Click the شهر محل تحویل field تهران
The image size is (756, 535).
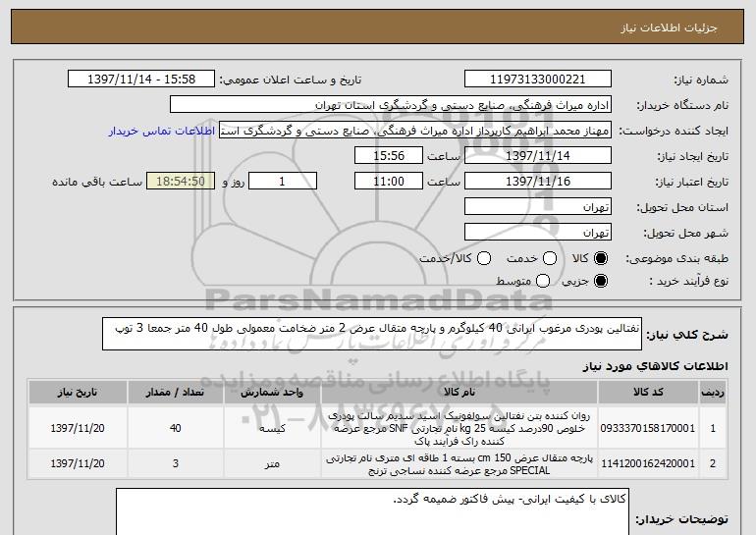(538, 233)
